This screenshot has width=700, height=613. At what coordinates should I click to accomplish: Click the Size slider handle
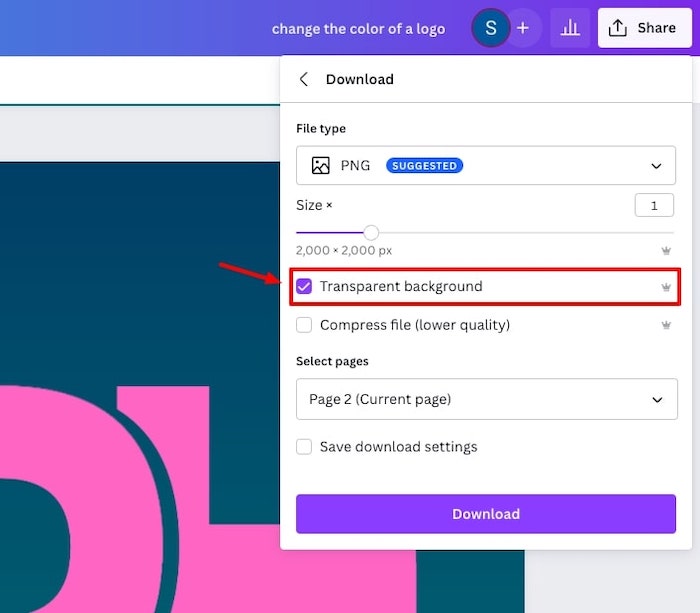pyautogui.click(x=371, y=232)
